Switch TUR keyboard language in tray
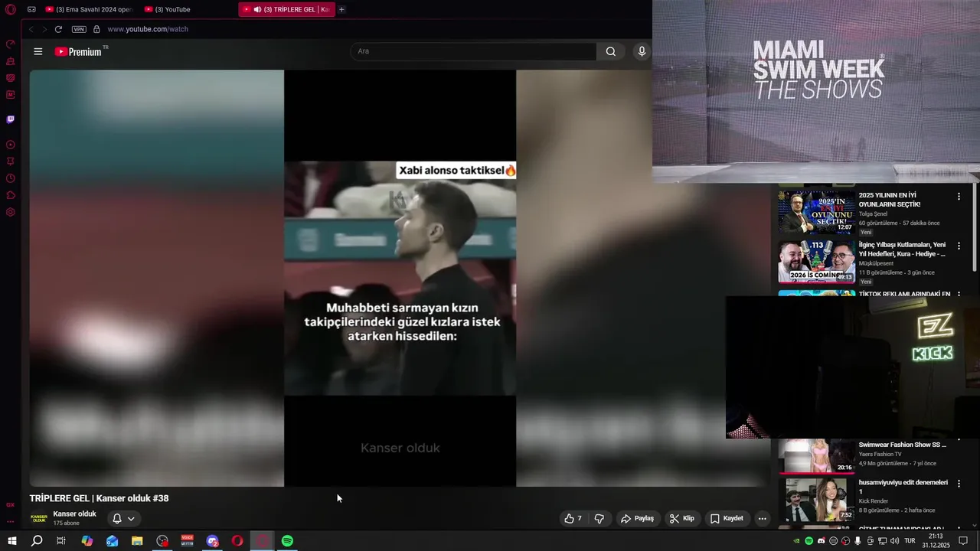Viewport: 980px width, 551px height. (x=910, y=541)
